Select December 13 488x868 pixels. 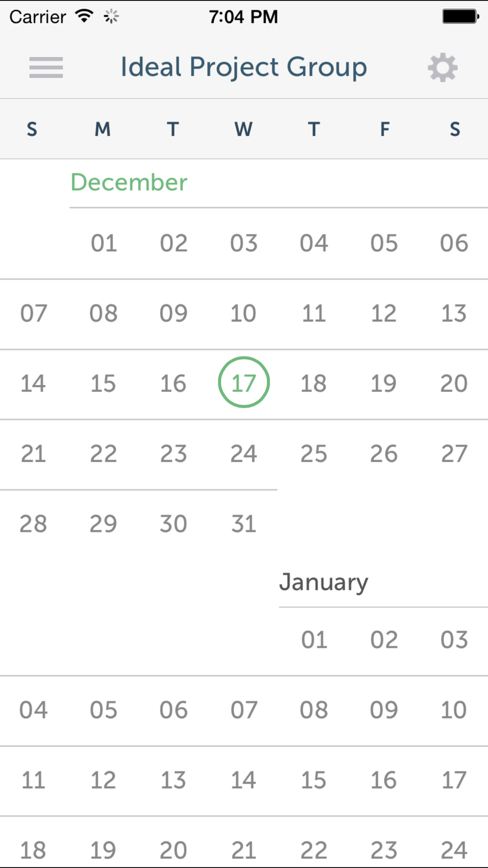[454, 313]
